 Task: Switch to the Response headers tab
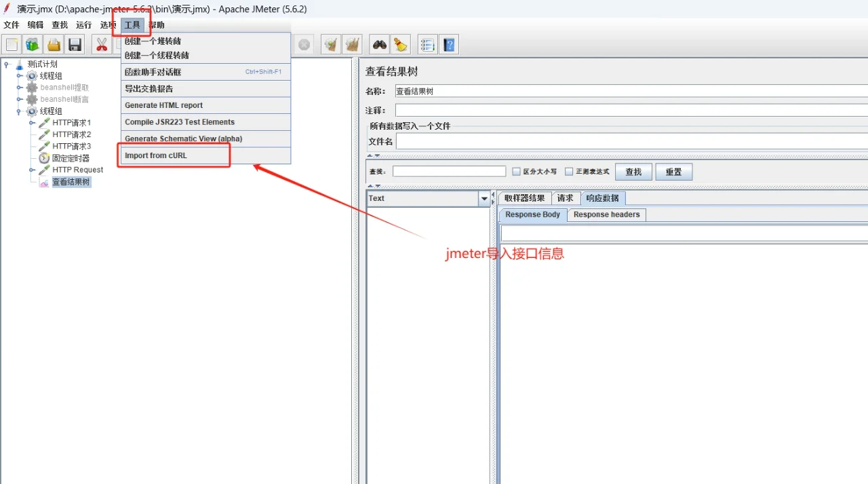606,215
